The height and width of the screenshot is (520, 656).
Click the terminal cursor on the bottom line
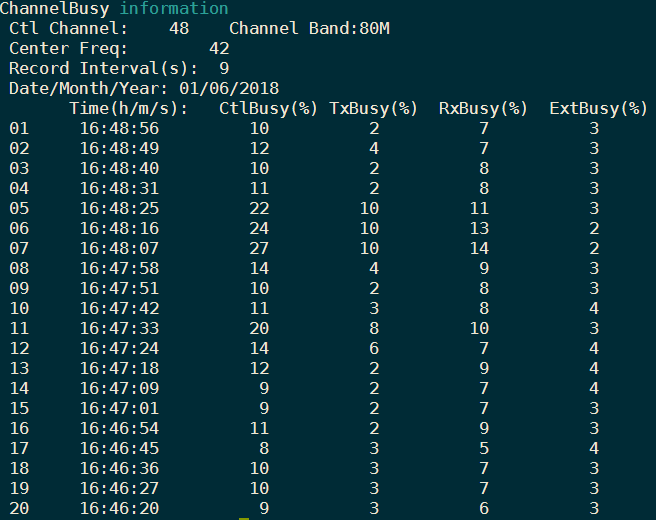coord(244,517)
